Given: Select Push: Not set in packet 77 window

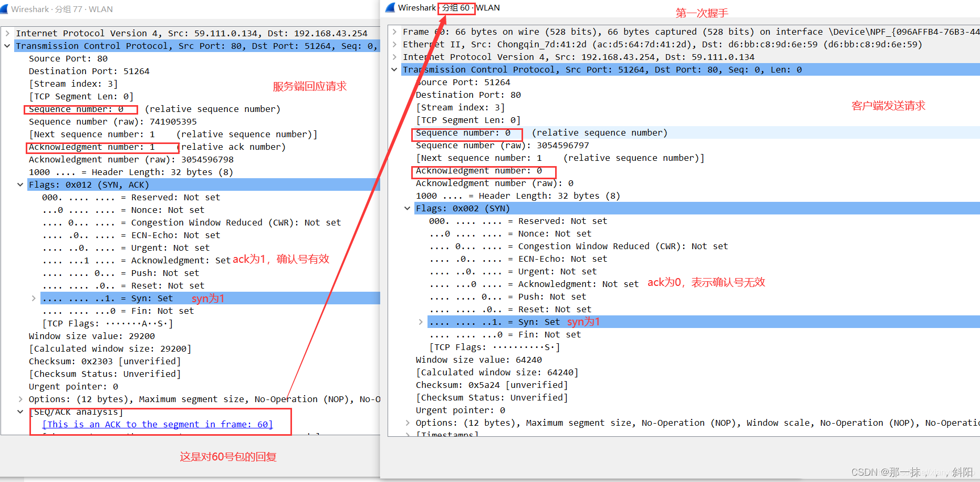Looking at the screenshot, I should tap(121, 273).
